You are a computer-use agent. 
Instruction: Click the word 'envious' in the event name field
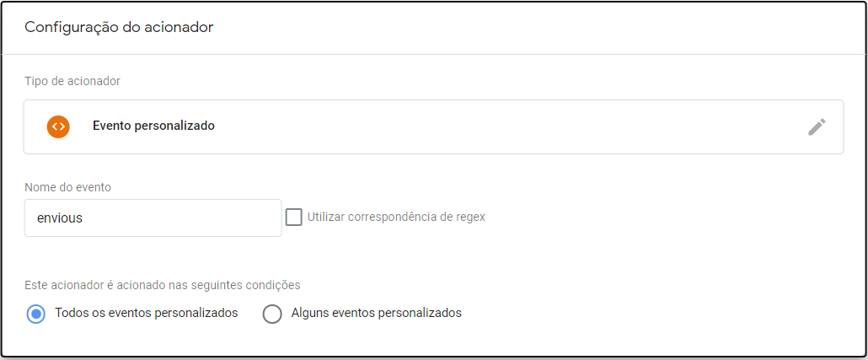[x=60, y=218]
